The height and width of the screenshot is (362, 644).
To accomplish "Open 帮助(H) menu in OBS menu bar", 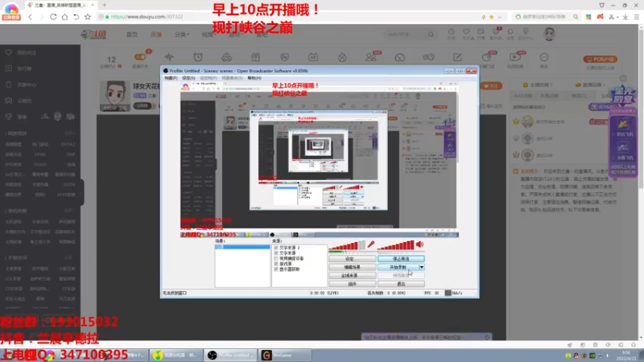I will click(254, 78).
